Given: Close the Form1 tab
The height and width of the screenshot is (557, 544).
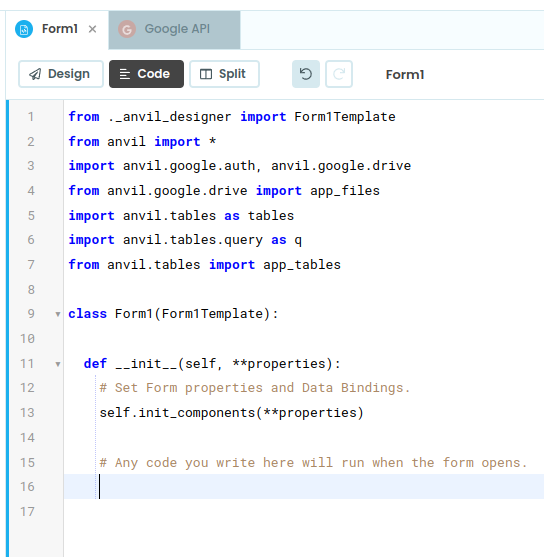Looking at the screenshot, I should click(92, 29).
